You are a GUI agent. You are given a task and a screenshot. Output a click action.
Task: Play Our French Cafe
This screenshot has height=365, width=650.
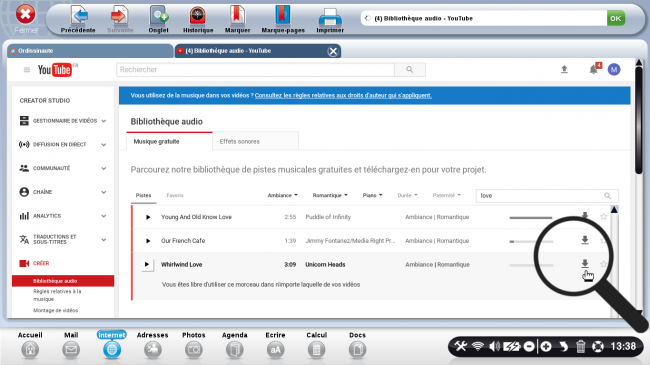tap(148, 241)
